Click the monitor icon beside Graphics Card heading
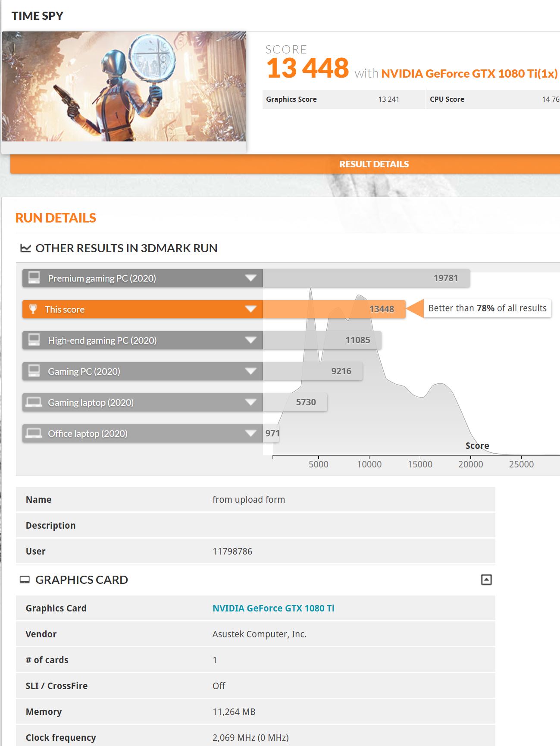 [x=25, y=580]
